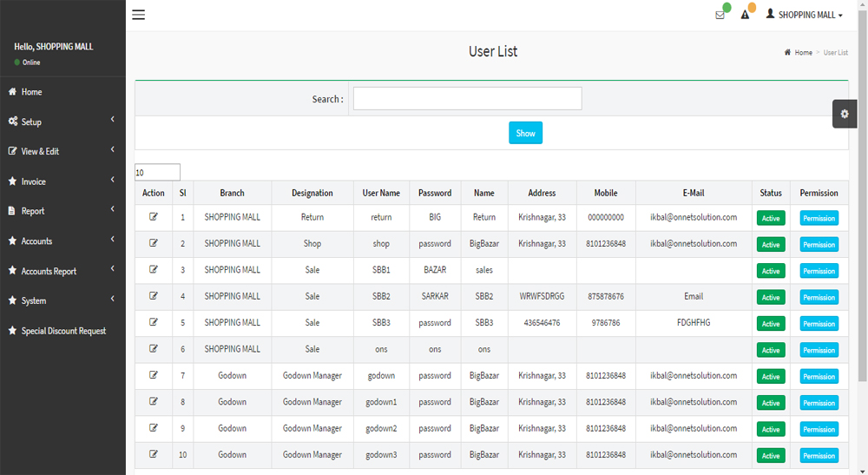
Task: Click edit icon for user return
Action: pyautogui.click(x=154, y=217)
